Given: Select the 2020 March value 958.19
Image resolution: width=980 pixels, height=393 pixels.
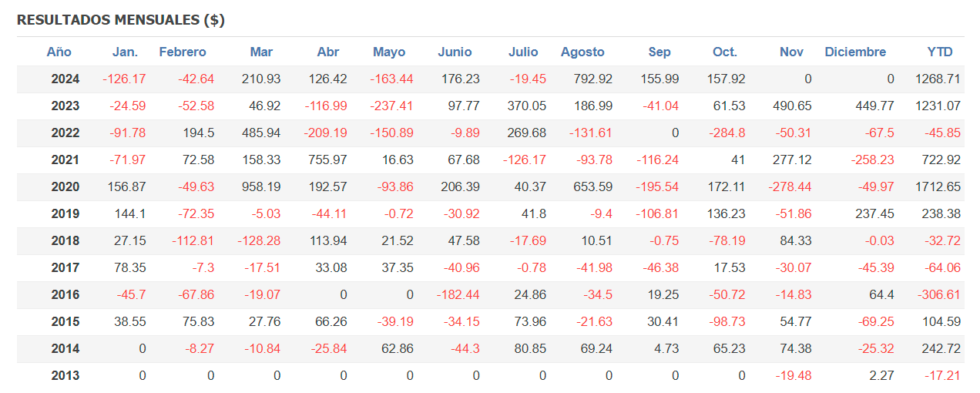Looking at the screenshot, I should click(260, 186).
